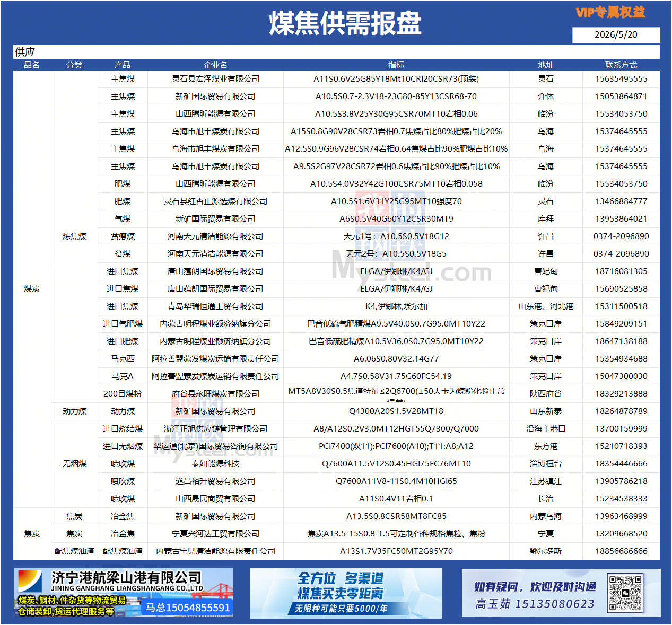This screenshot has width=672, height=625.
Task: Select 灵石县宏泽煤业有限公司 company cell
Action: 215,78
